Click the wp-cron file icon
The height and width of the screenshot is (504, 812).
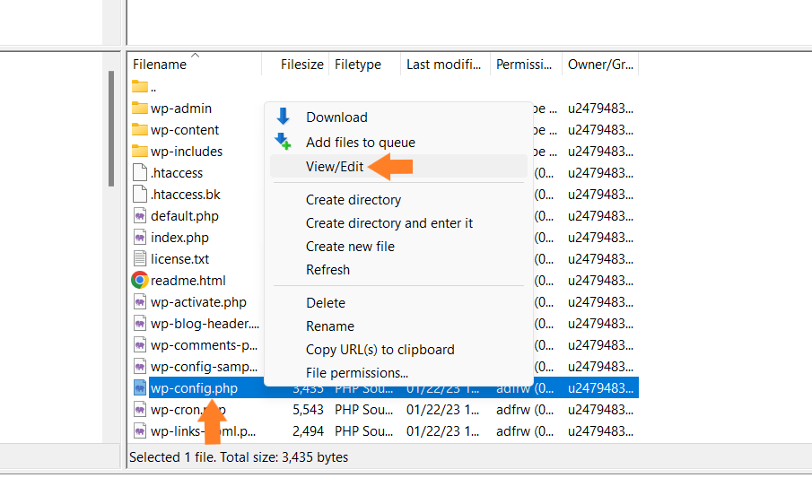click(140, 409)
